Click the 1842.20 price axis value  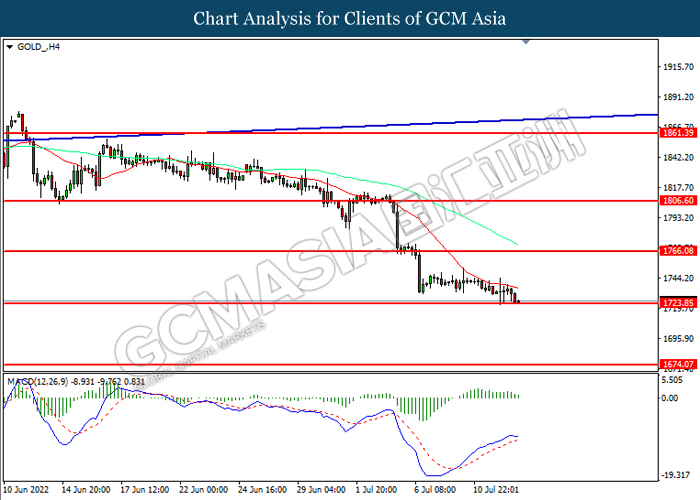[x=679, y=158]
